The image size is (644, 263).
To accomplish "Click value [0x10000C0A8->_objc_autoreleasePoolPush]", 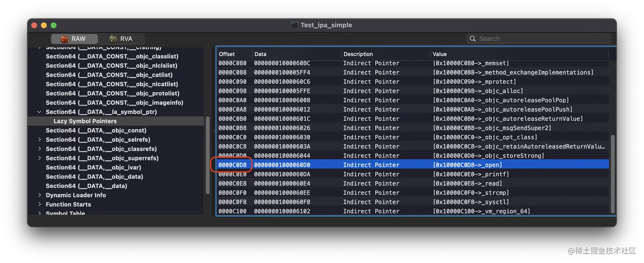I will [502, 109].
